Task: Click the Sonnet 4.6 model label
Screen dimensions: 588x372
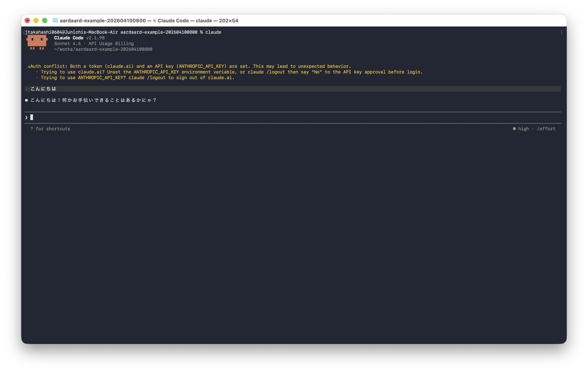Action: [67, 44]
